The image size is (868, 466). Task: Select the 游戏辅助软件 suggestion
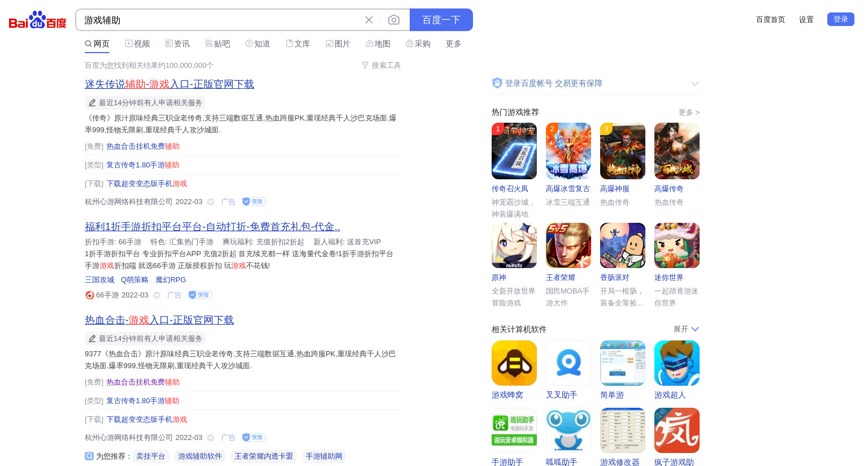pos(200,456)
